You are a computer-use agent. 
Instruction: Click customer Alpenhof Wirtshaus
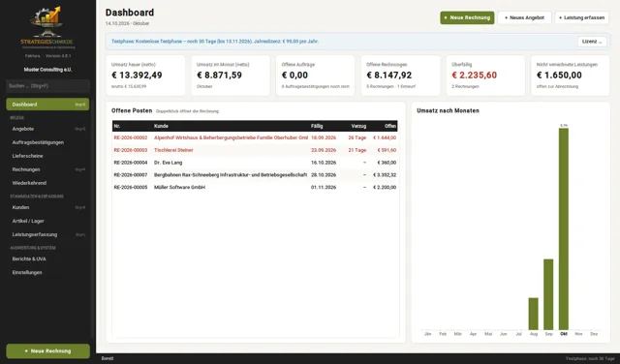pyautogui.click(x=231, y=137)
